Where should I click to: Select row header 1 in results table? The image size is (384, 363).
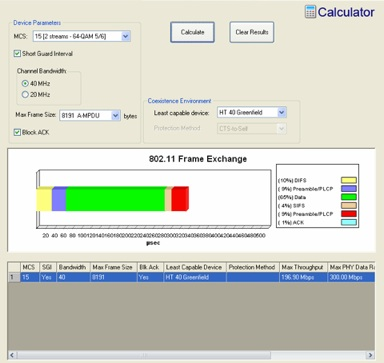14,277
